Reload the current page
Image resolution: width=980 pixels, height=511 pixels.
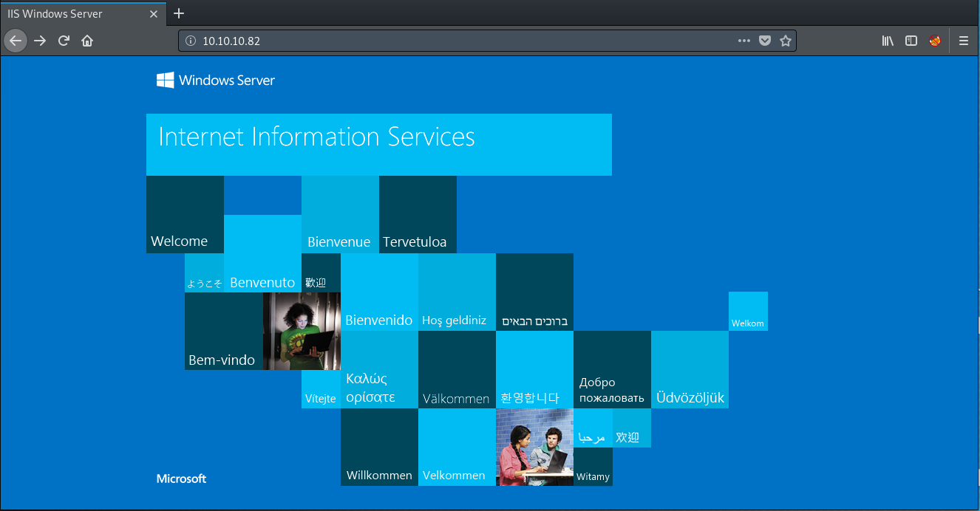click(64, 41)
